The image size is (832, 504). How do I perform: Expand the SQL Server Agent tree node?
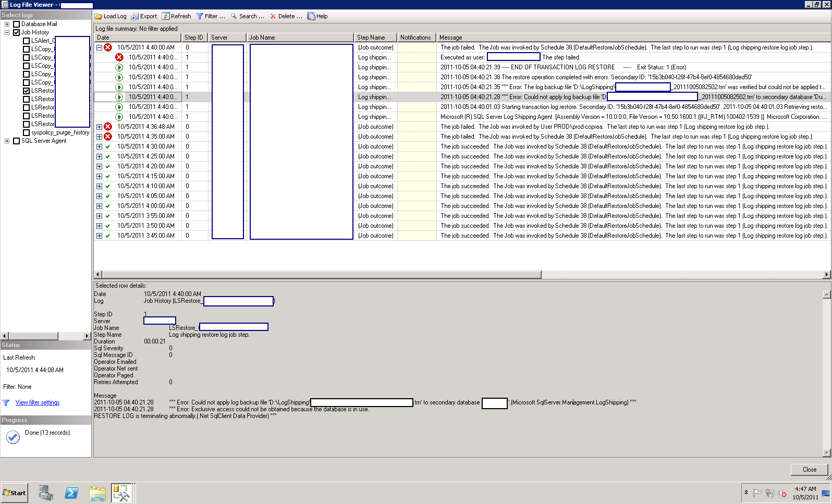(x=7, y=141)
